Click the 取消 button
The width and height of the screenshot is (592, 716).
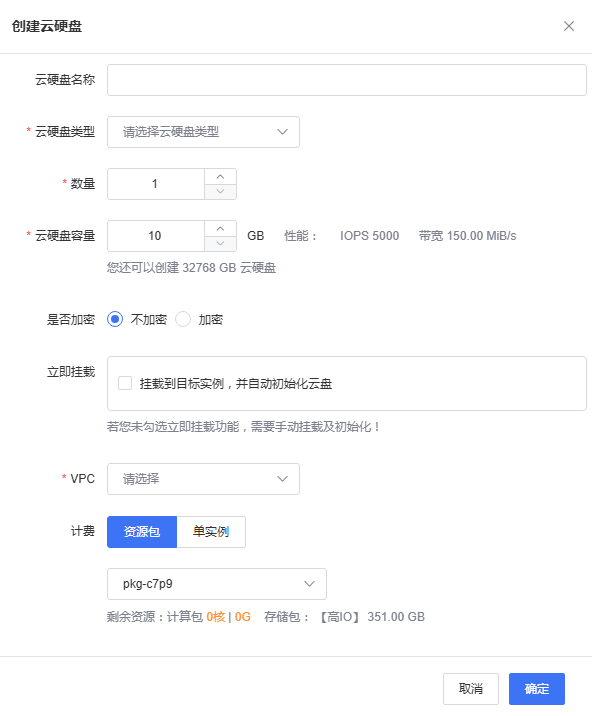[470, 689]
